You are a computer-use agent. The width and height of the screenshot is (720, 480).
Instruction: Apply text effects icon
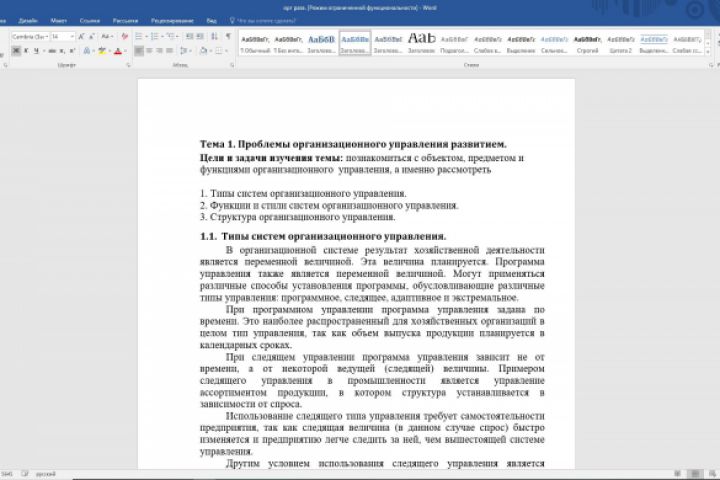click(x=86, y=51)
